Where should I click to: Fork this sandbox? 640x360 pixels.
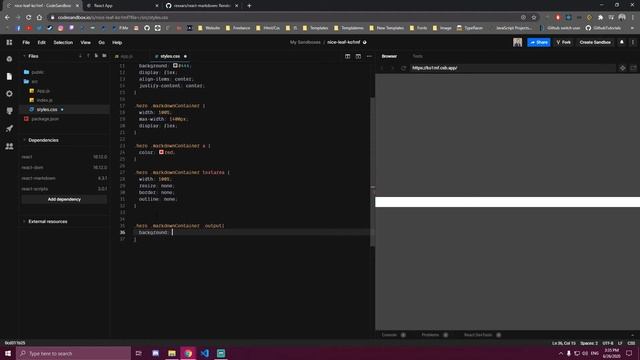[563, 42]
